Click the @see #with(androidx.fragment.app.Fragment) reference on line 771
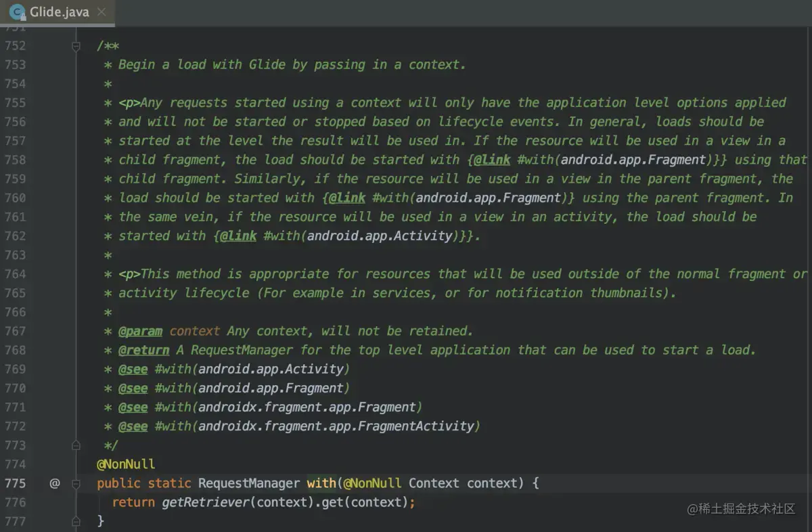The image size is (812, 532). pos(288,407)
